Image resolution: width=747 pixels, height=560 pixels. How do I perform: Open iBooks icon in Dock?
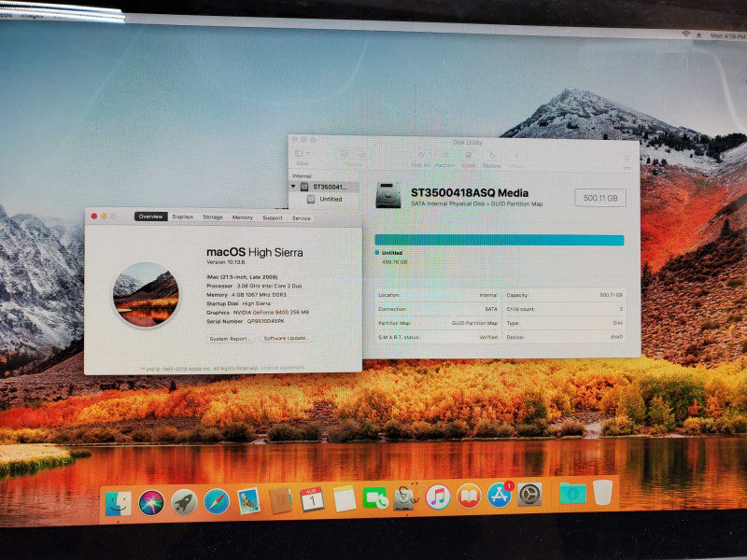(x=469, y=497)
